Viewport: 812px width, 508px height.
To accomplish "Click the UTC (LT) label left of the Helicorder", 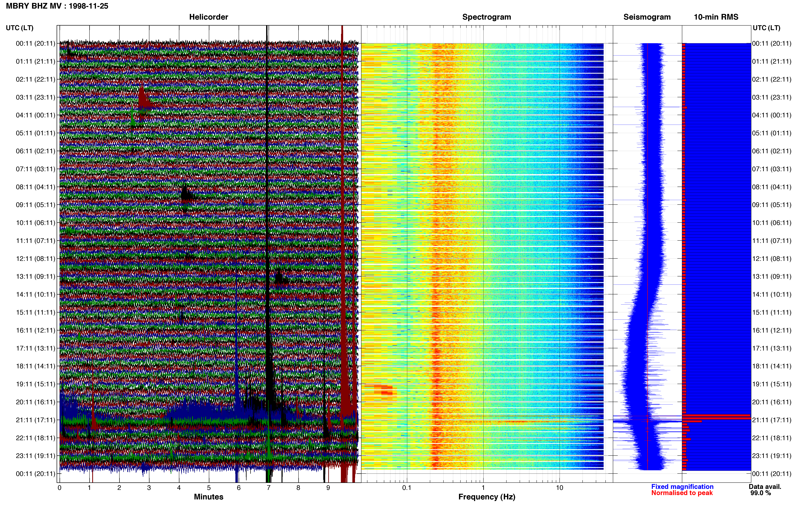I will [19, 28].
